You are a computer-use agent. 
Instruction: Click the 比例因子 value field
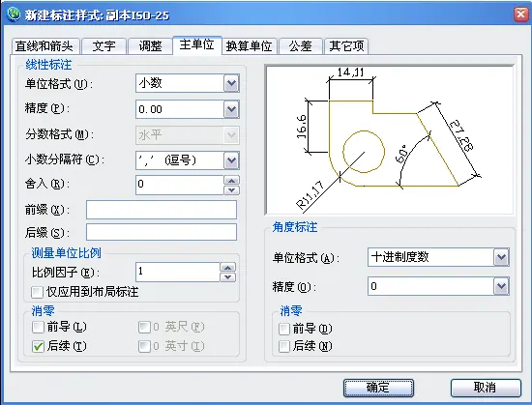click(x=177, y=272)
